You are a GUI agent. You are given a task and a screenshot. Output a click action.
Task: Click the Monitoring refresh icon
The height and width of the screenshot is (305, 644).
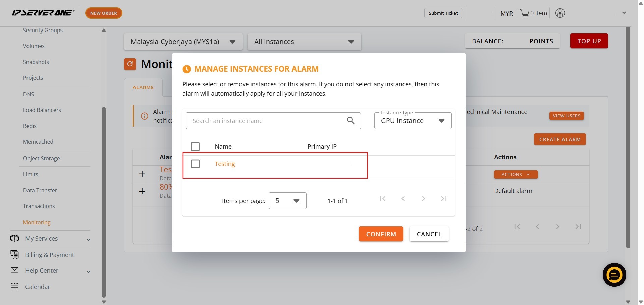pos(130,64)
